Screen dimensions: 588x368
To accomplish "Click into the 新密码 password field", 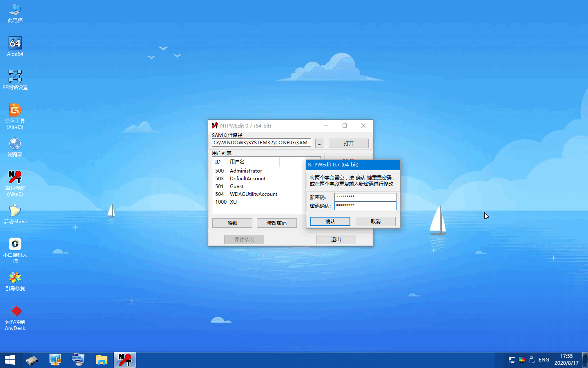I will 365,197.
